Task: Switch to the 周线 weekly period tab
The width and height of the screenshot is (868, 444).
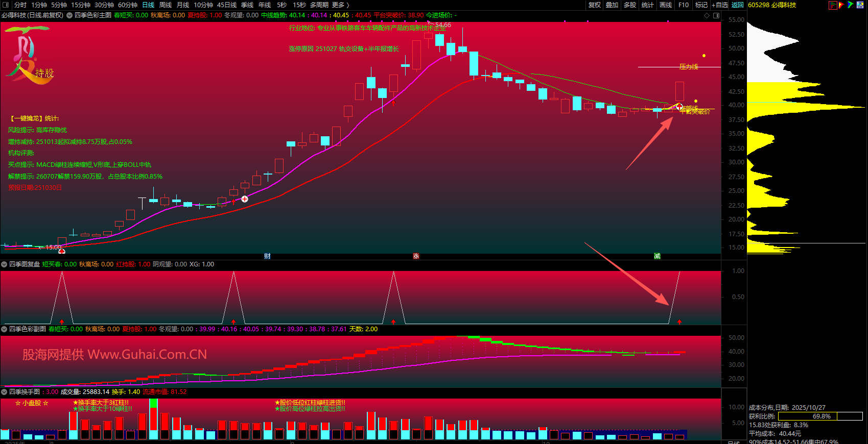Action: tap(166, 5)
